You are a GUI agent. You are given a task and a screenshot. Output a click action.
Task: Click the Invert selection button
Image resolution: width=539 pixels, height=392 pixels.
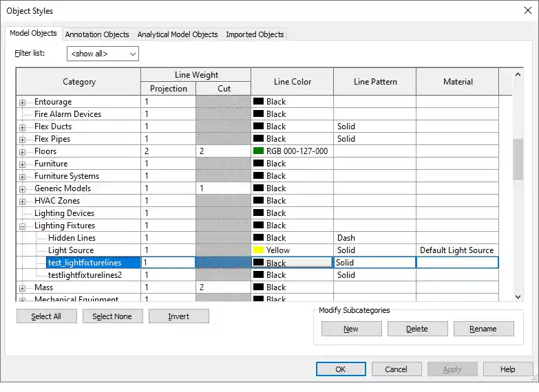(x=178, y=316)
